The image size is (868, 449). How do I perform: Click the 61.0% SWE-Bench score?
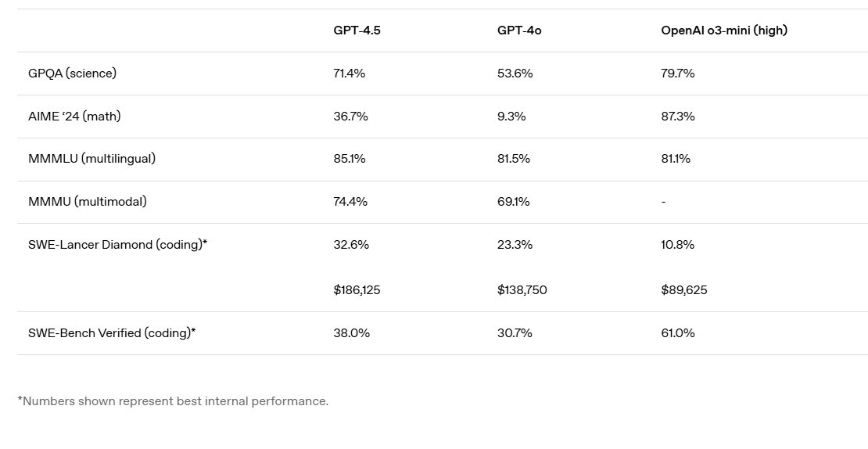pos(678,333)
